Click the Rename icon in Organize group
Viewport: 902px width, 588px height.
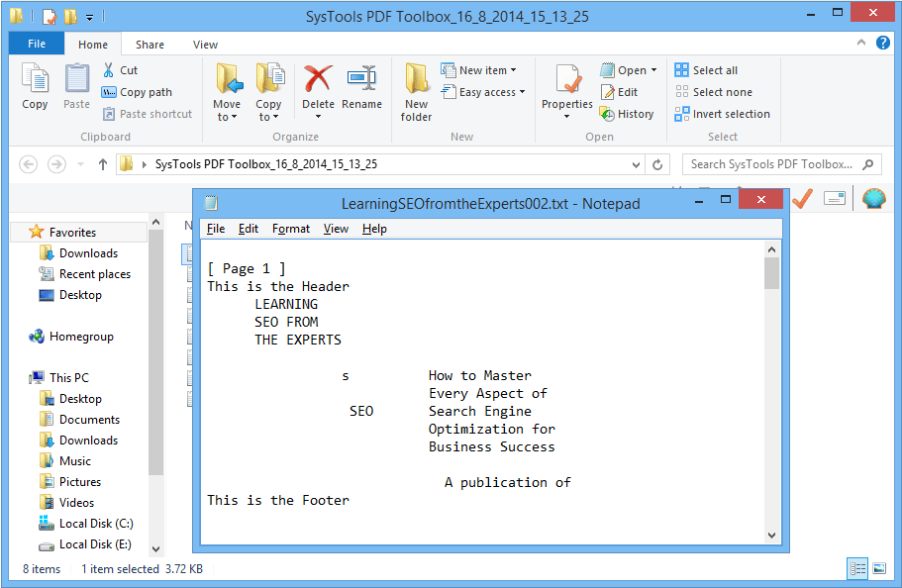click(x=361, y=79)
